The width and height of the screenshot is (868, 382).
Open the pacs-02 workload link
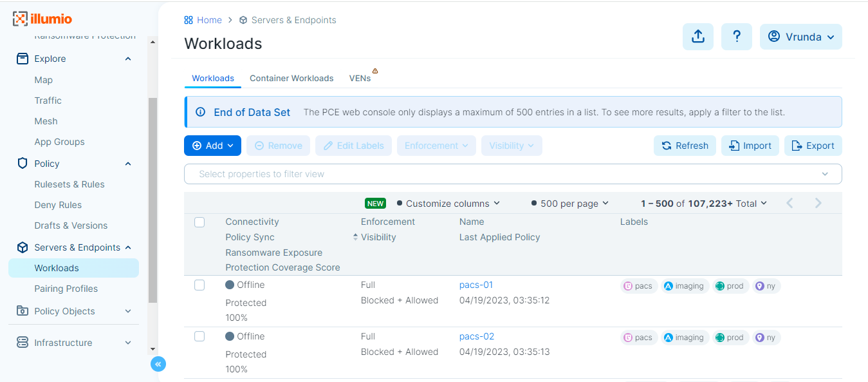coord(477,336)
